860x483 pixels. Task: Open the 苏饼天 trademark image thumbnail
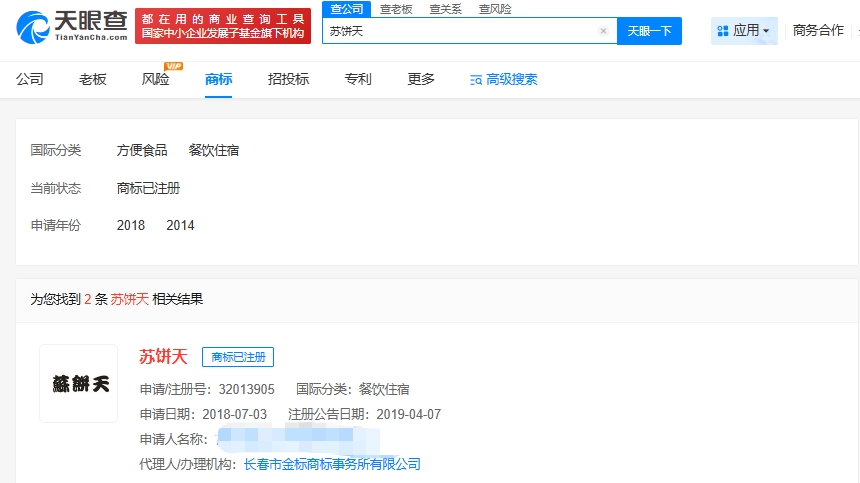tap(79, 384)
